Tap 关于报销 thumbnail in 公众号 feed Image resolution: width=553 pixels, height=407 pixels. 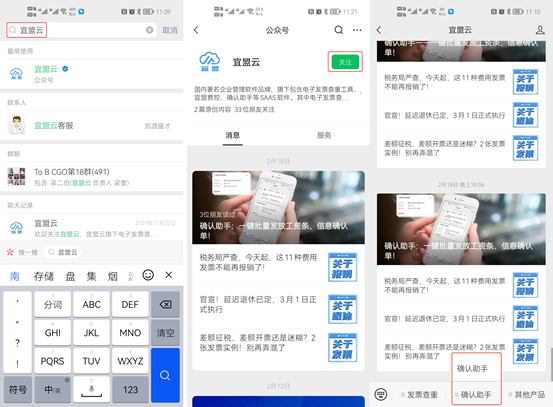pos(342,267)
